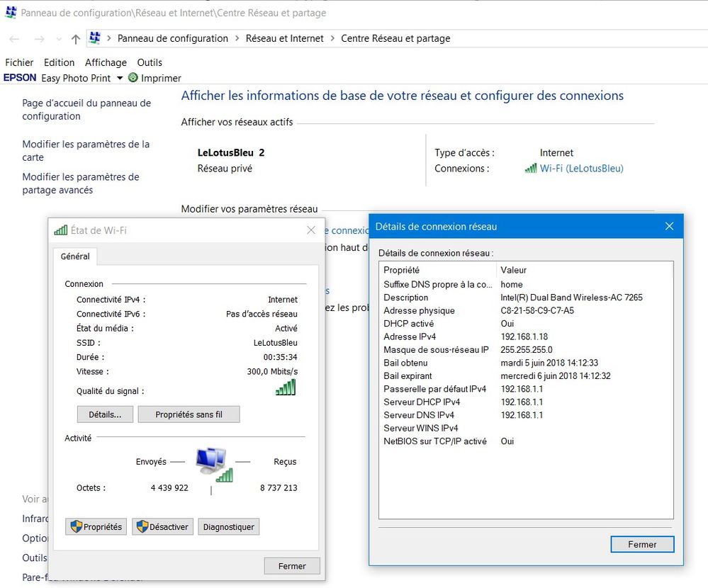The width and height of the screenshot is (708, 588).
Task: Click the LeLotusBleu 2 network name
Action: [x=231, y=152]
